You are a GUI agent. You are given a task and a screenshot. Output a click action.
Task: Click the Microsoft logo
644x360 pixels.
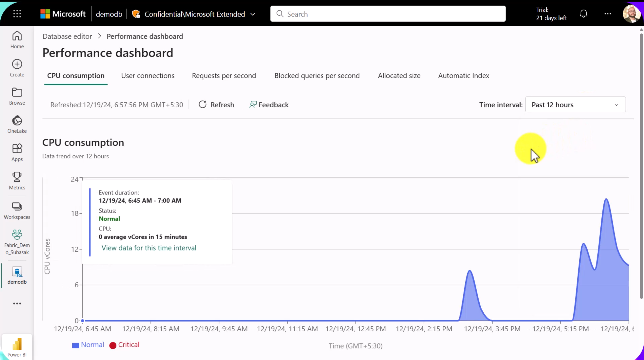click(x=63, y=14)
